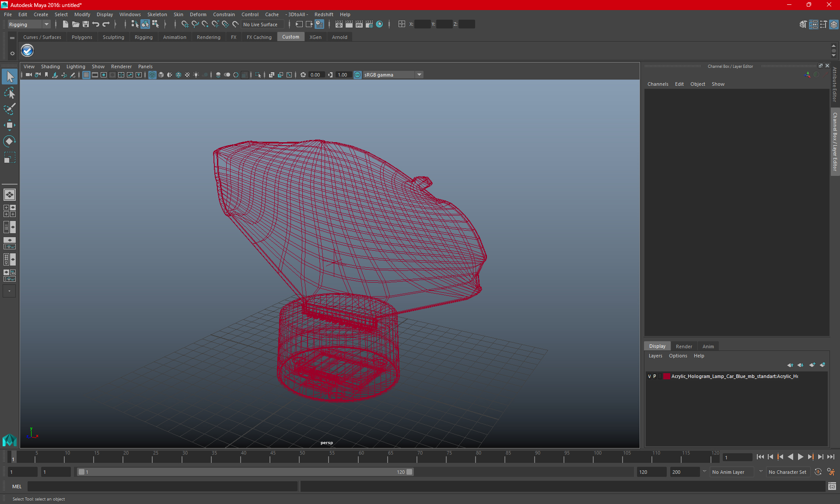This screenshot has width=840, height=504.
Task: Select the Rendering tab
Action: 208,37
